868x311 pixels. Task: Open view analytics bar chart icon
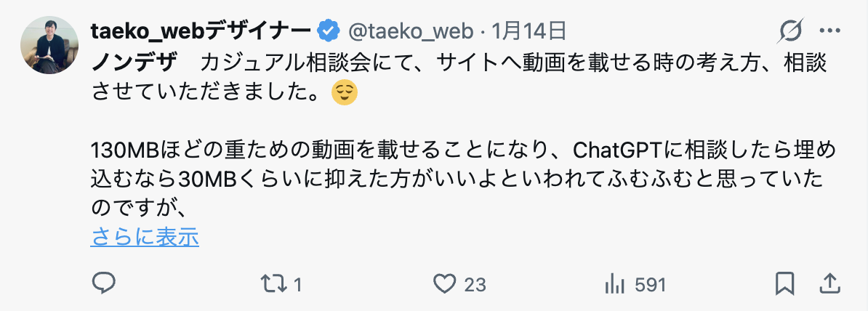615,284
